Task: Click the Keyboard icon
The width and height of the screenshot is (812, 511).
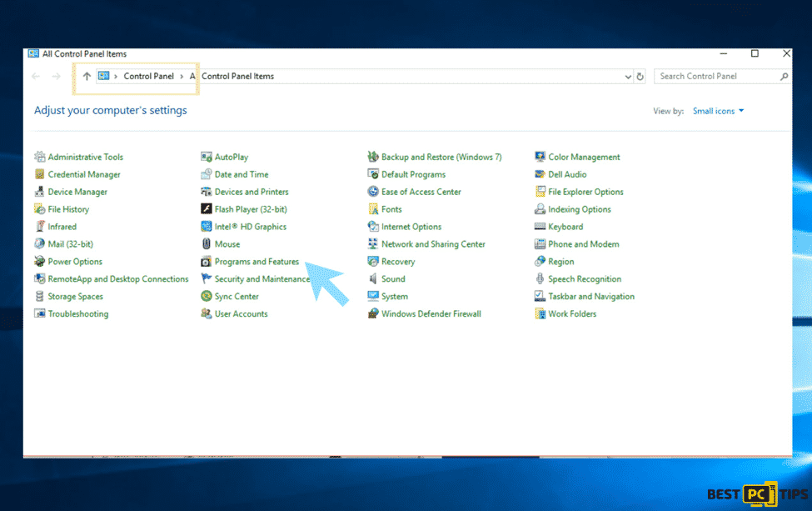Action: tap(540, 227)
